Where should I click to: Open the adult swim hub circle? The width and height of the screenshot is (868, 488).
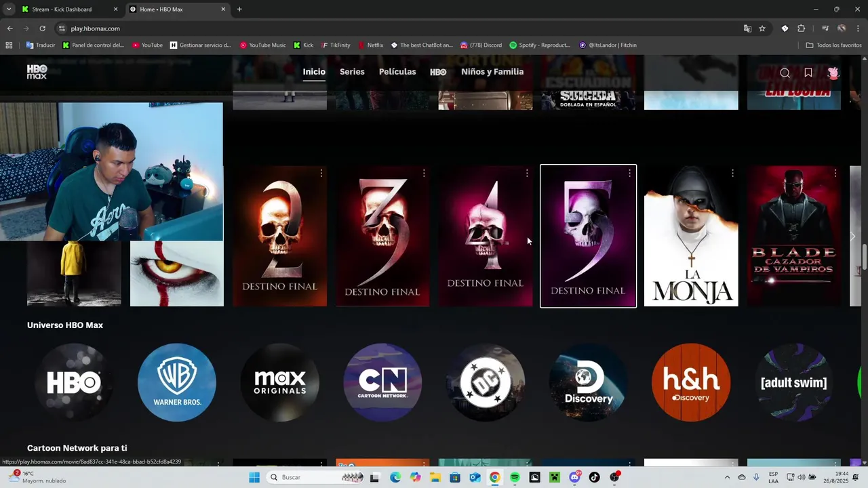794,382
